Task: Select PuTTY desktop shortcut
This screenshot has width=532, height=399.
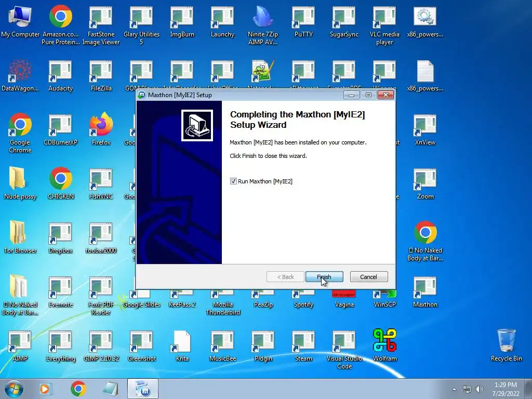Action: (x=303, y=22)
